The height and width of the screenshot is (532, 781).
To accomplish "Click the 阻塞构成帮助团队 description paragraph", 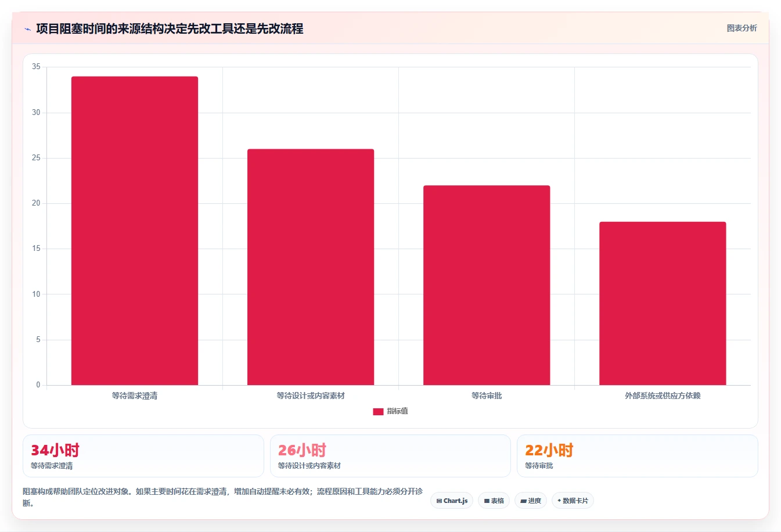I will [223, 497].
